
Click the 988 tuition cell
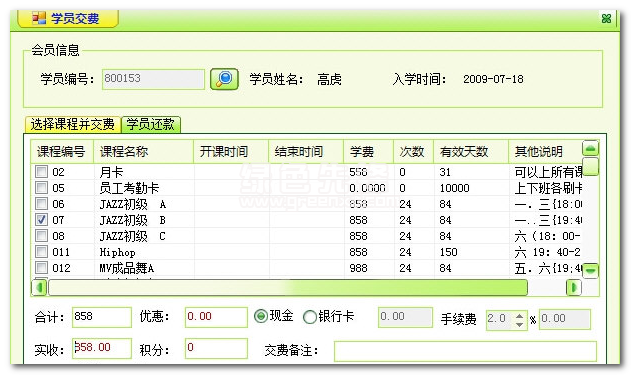point(358,268)
